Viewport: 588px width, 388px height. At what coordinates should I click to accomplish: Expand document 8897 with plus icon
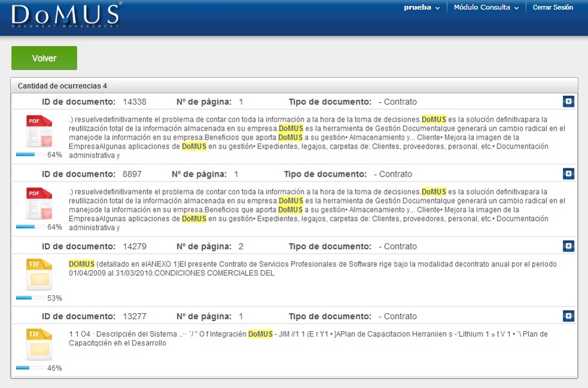click(x=568, y=174)
